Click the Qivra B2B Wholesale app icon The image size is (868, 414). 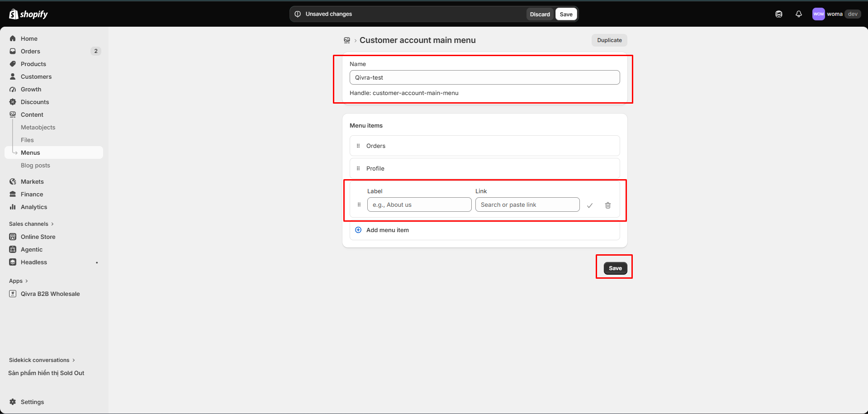[13, 294]
